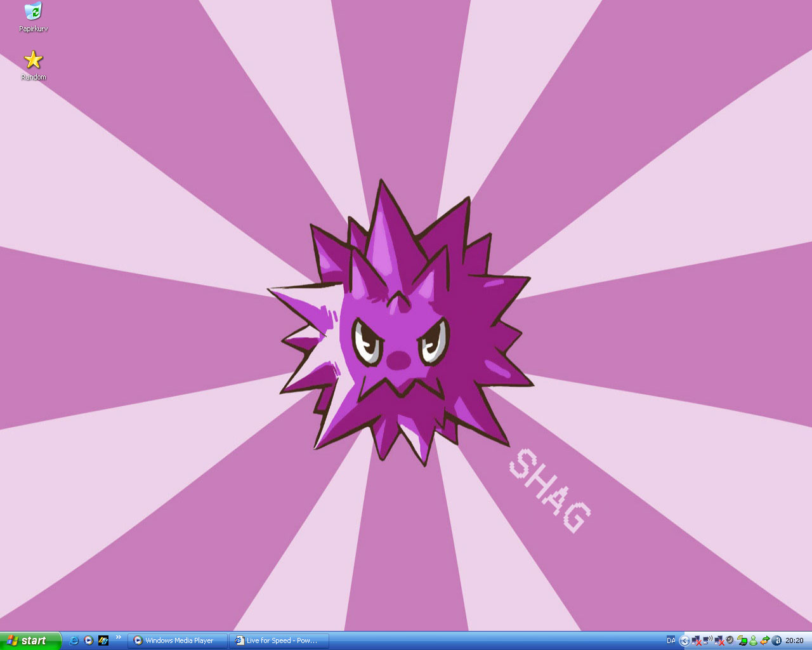Image resolution: width=812 pixels, height=650 pixels.
Task: Click disconnected network icon beside the speaker
Action: pyautogui.click(x=719, y=640)
